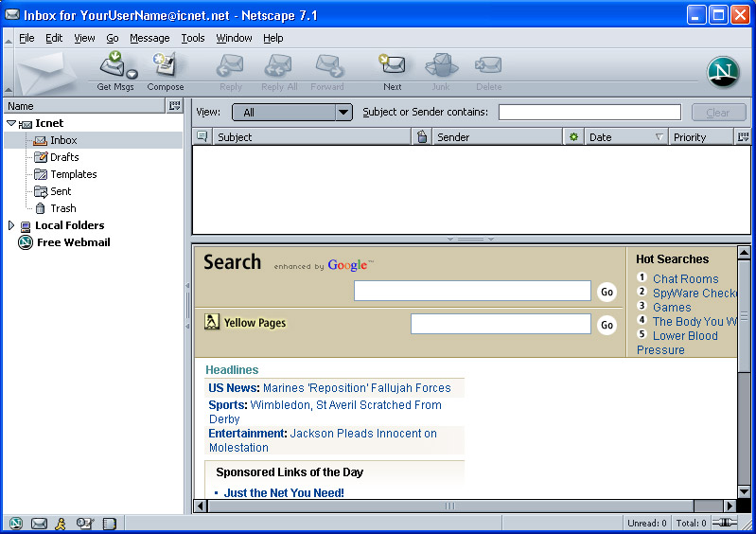Click the Next message toolbar icon
Viewport: 756px width, 534px height.
pos(392,67)
